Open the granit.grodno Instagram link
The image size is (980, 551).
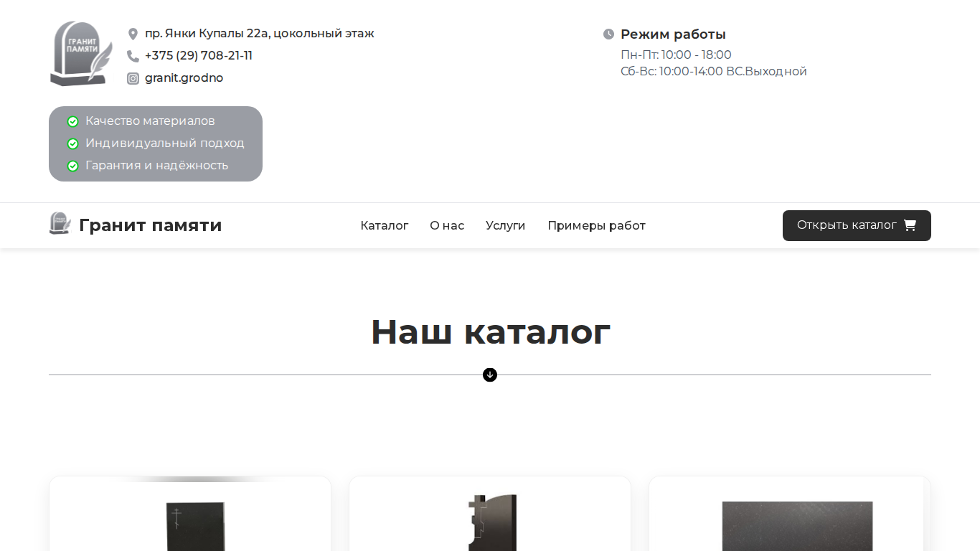(184, 78)
